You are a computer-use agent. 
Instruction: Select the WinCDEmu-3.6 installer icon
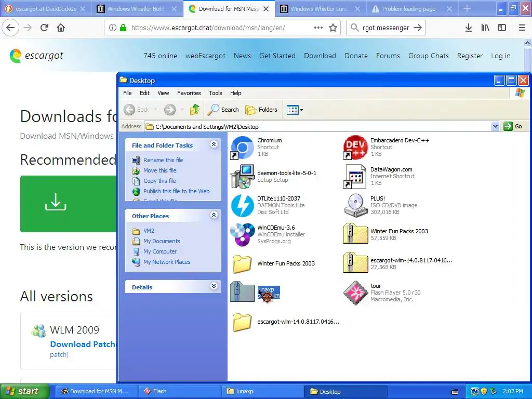(242, 234)
